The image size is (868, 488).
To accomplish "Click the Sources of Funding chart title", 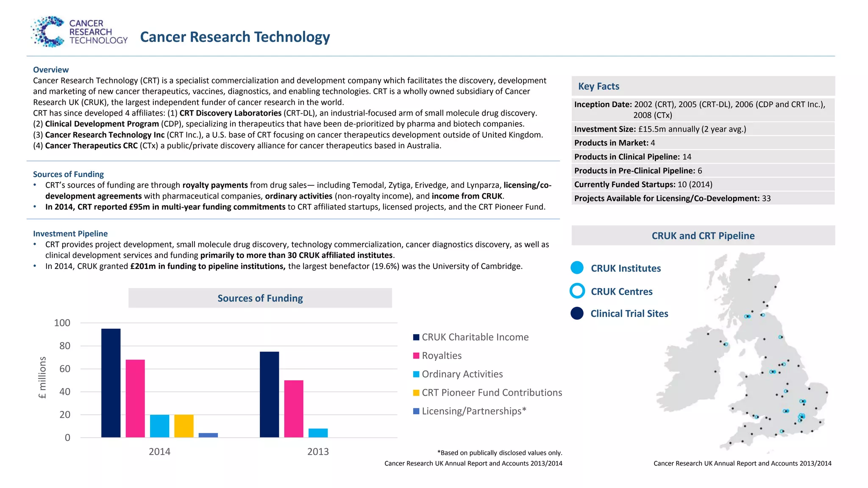I will [260, 298].
